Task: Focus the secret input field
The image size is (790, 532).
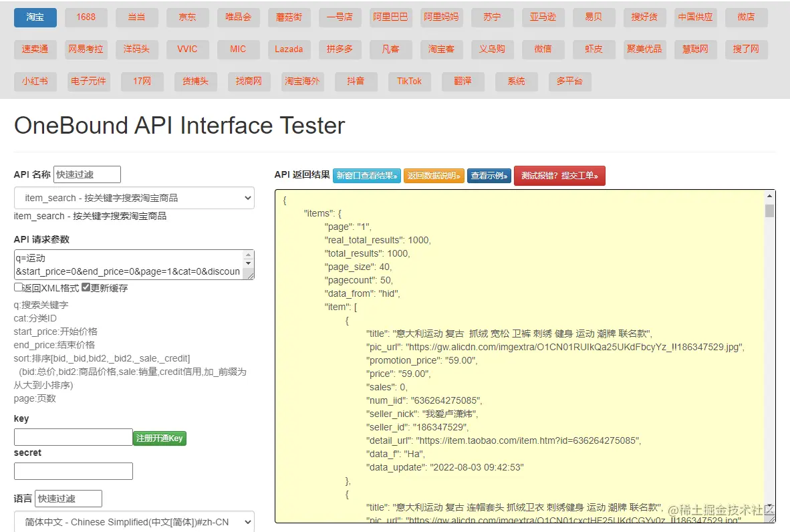Action: coord(74,471)
